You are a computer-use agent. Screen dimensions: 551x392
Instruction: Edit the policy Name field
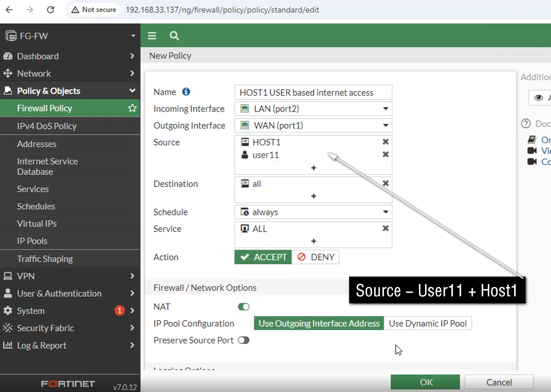pos(313,92)
